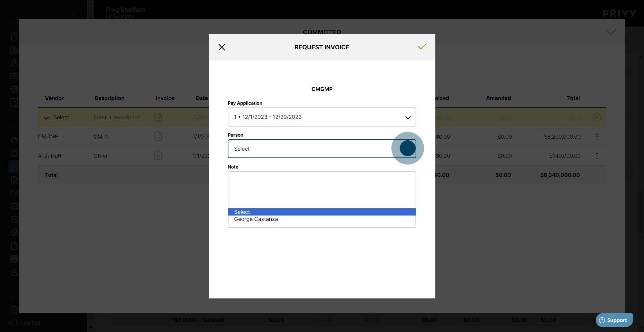Click the Committed panel green checkmark
644x332 pixels.
(612, 32)
